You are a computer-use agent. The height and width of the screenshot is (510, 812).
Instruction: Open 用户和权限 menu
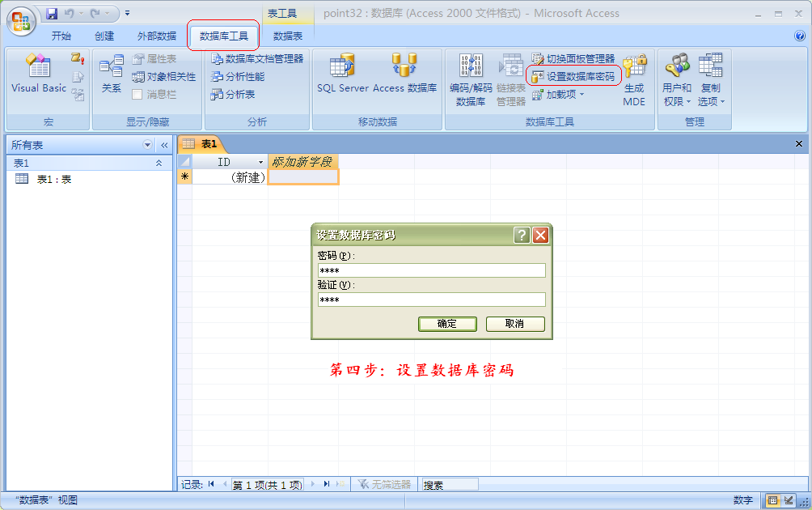tap(678, 80)
